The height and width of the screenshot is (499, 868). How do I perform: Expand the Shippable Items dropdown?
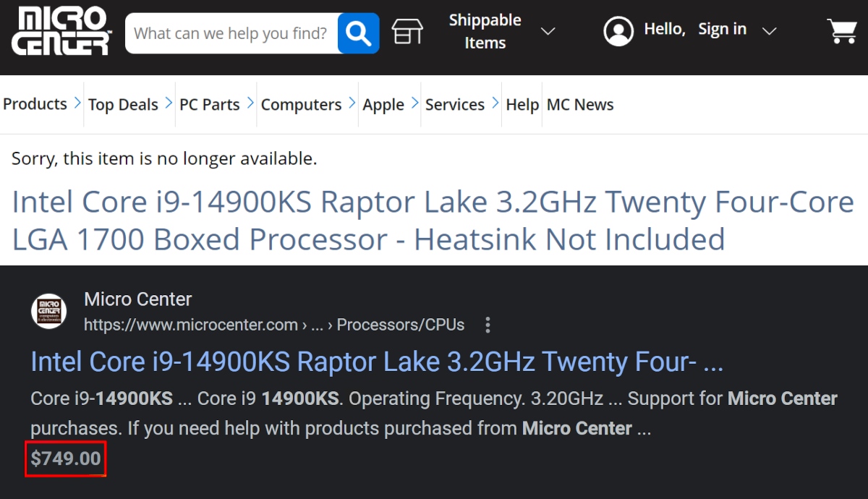pyautogui.click(x=548, y=32)
